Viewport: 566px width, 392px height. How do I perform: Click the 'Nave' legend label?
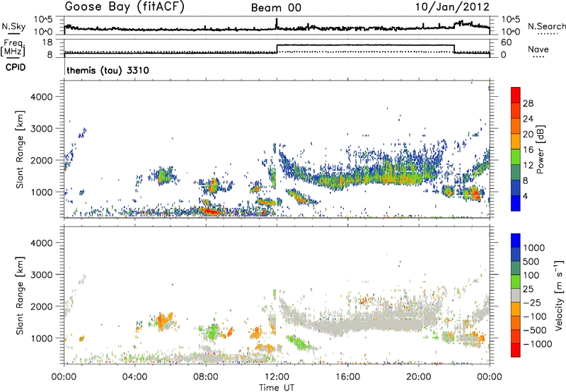(x=538, y=49)
